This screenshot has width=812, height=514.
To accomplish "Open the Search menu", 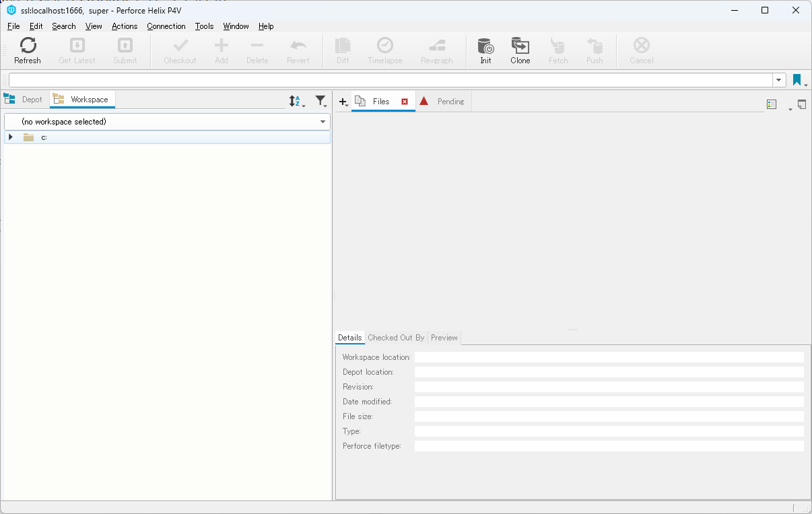I will [x=64, y=26].
